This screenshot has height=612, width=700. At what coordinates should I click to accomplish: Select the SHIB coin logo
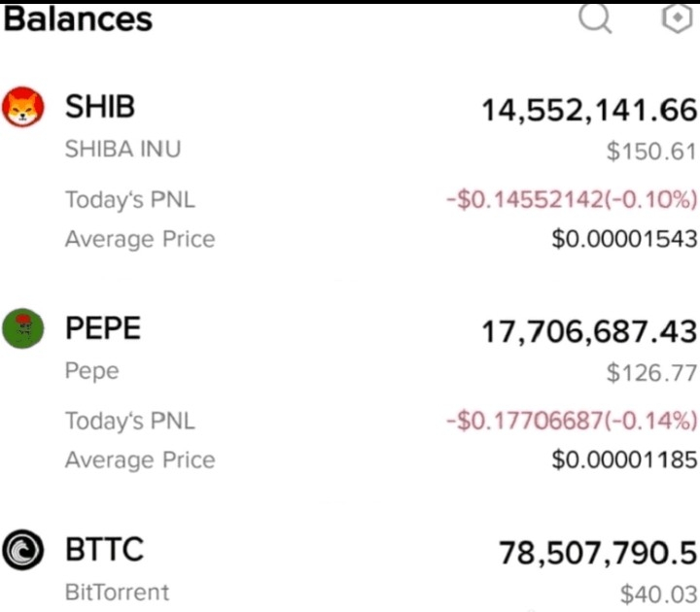pyautogui.click(x=23, y=107)
